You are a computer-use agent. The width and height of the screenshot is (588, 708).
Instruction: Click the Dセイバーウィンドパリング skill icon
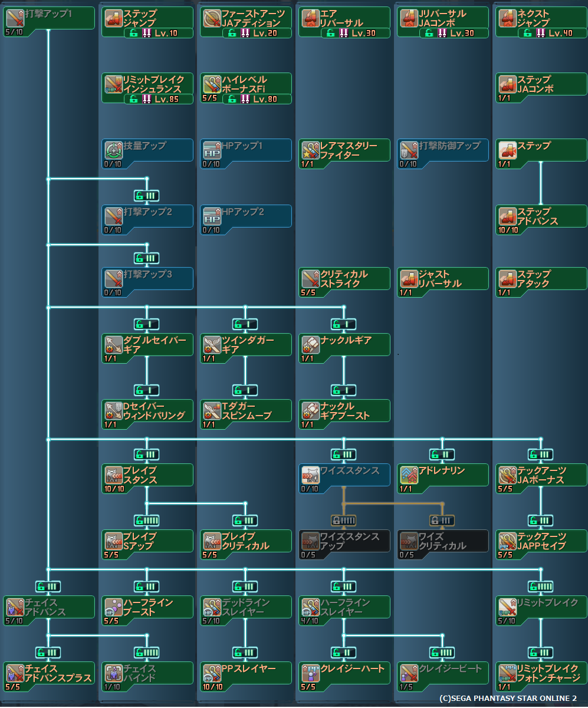[x=113, y=411]
